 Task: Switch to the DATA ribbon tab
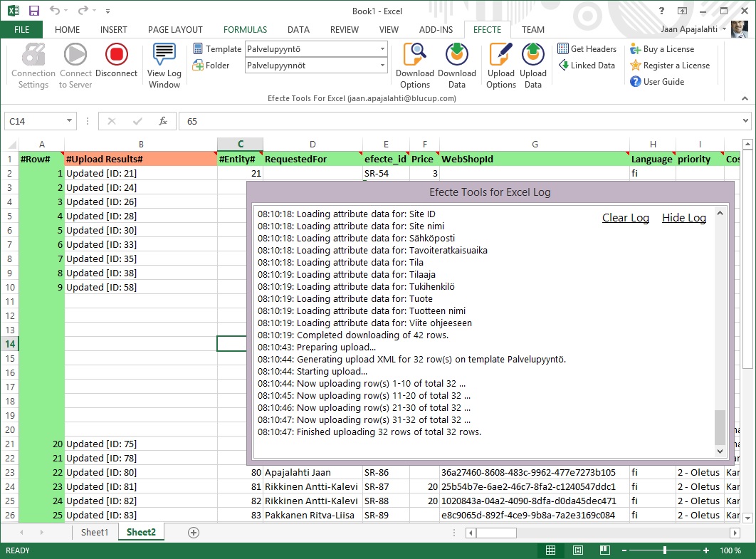[298, 29]
